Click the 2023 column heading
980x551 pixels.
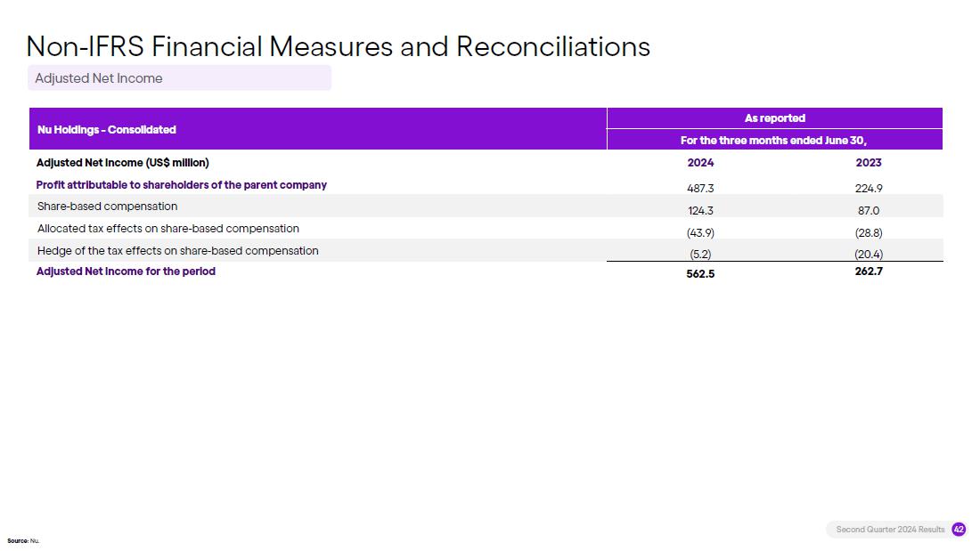click(x=868, y=162)
